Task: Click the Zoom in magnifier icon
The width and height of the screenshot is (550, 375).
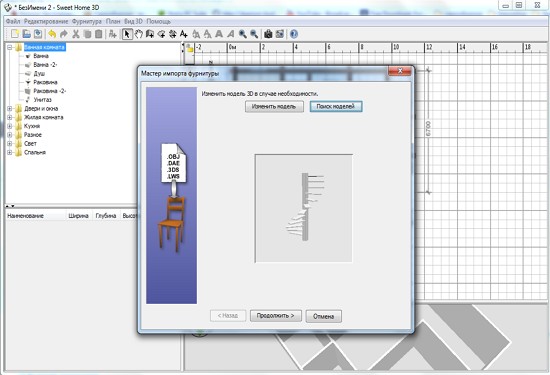Action: (x=242, y=34)
